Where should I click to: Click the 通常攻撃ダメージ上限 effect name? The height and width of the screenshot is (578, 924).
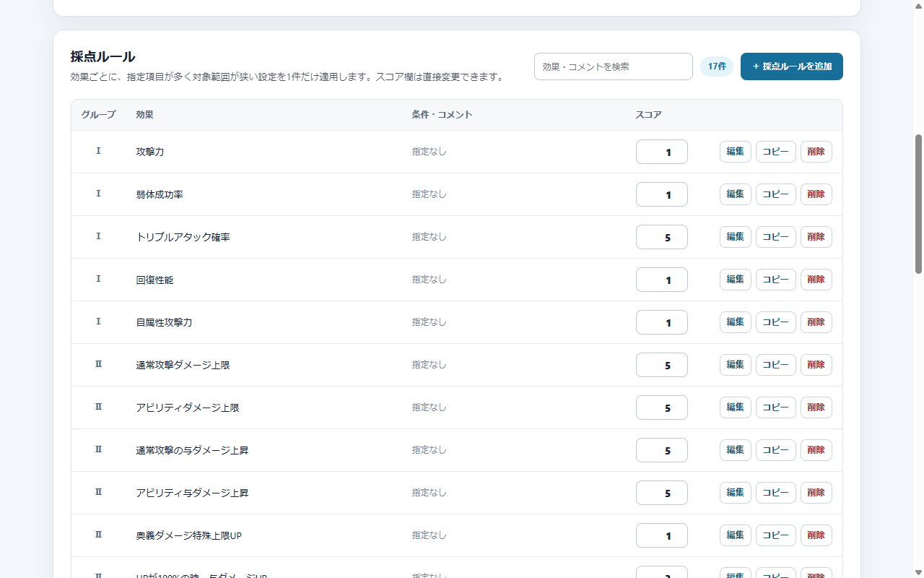(183, 365)
